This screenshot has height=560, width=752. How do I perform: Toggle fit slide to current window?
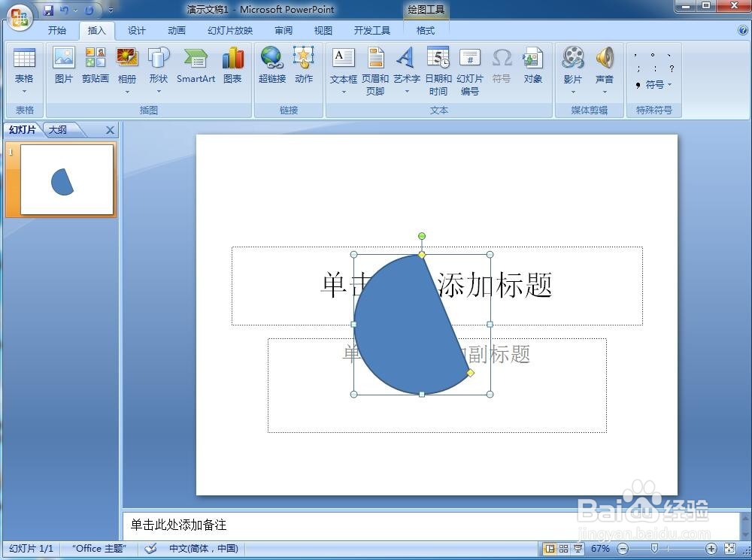(730, 548)
